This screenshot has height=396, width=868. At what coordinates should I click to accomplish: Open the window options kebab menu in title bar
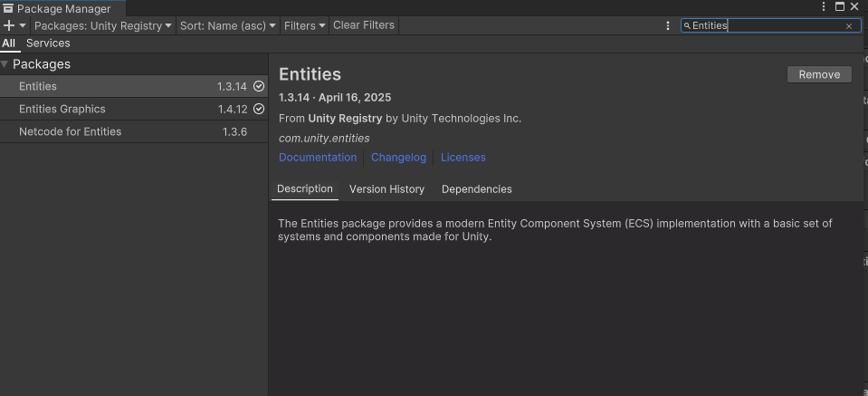pos(824,6)
